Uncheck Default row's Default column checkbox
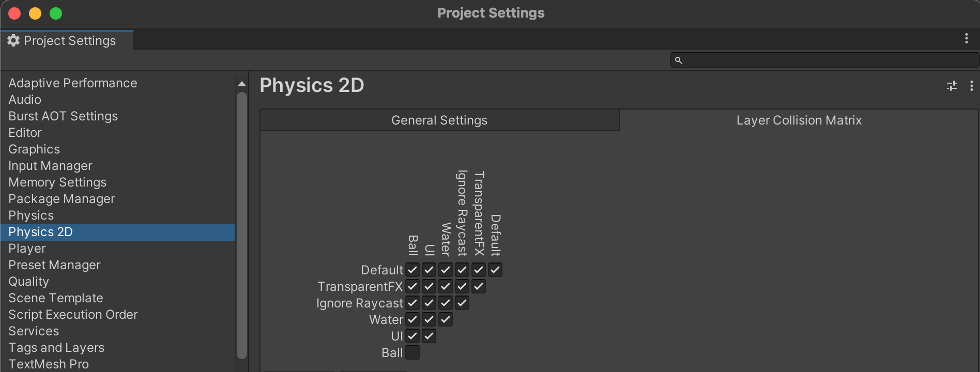The image size is (980, 372). coord(495,270)
